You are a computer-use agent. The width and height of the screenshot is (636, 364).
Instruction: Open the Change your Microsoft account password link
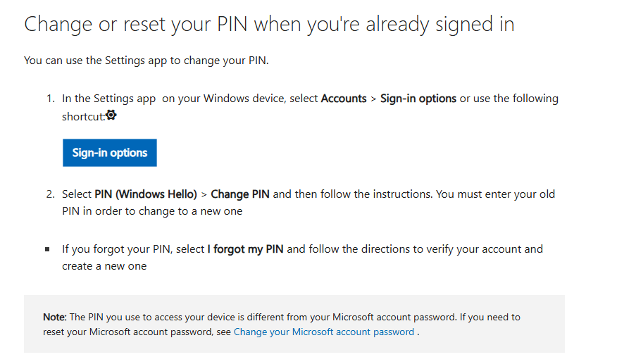[x=324, y=332]
